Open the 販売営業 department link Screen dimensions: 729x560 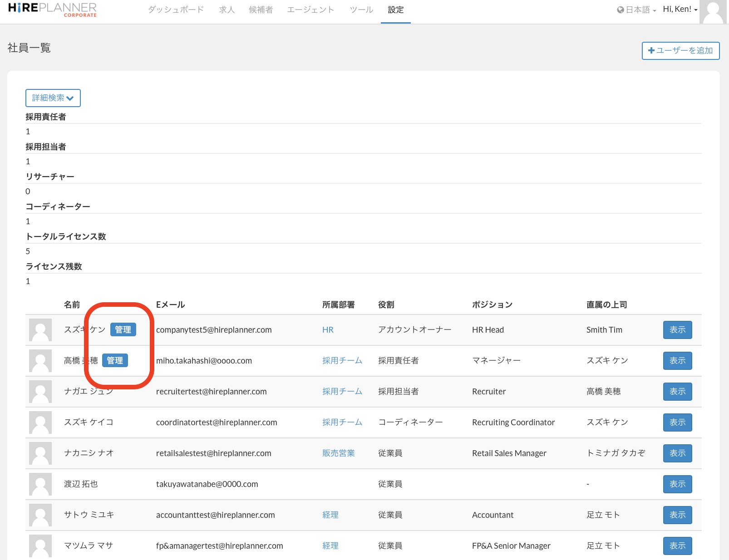pos(338,453)
